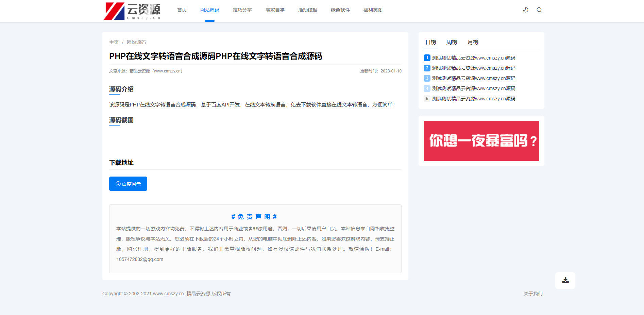This screenshot has width=644, height=315.
Task: Click the red 你想一夜暴富吗 banner ad
Action: [481, 141]
